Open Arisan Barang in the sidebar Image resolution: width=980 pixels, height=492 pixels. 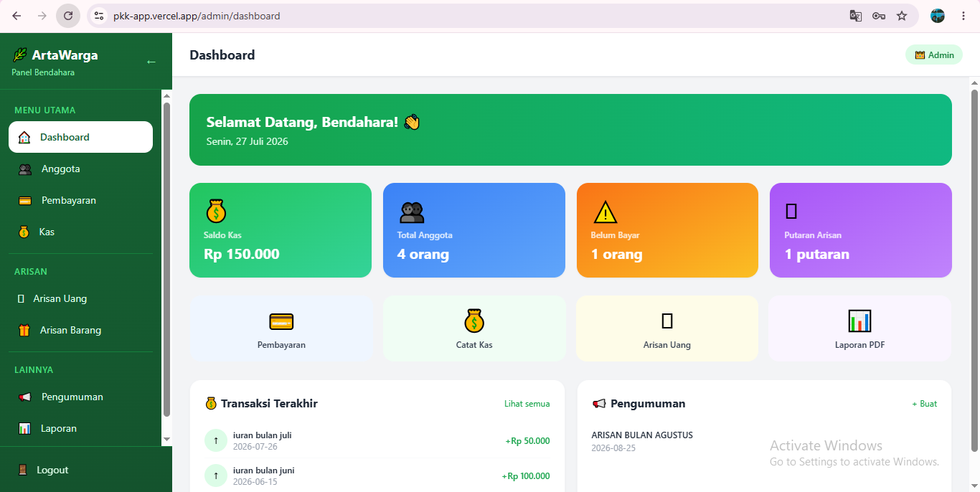click(80, 330)
